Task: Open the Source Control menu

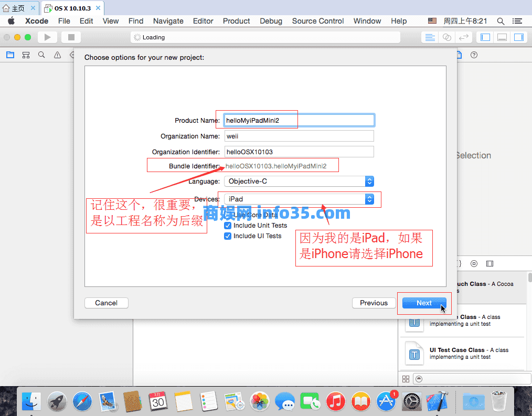Action: [318, 21]
